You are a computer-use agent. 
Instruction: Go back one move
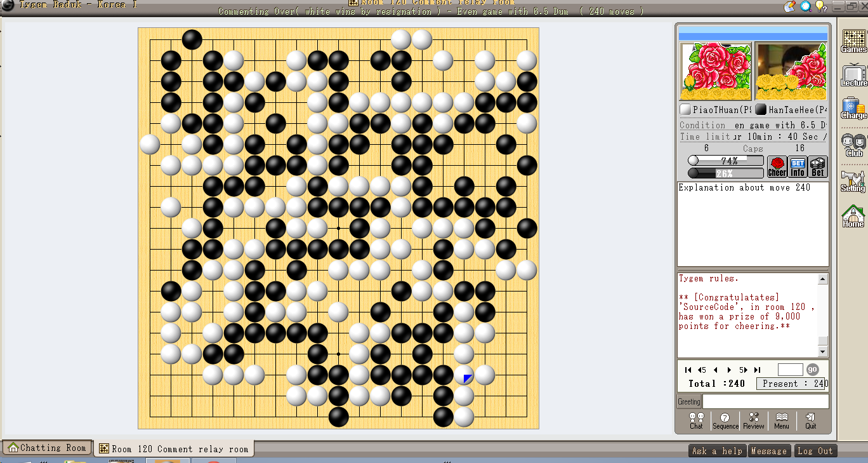716,370
